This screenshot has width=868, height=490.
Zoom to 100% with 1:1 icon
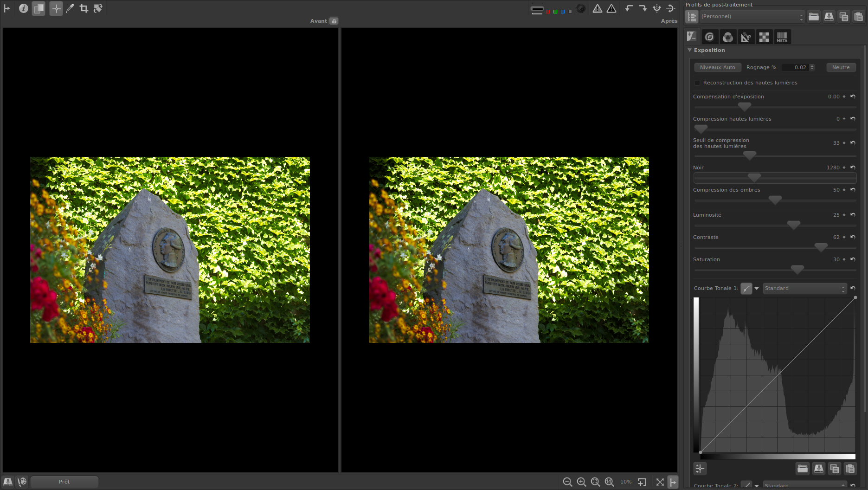pos(610,482)
